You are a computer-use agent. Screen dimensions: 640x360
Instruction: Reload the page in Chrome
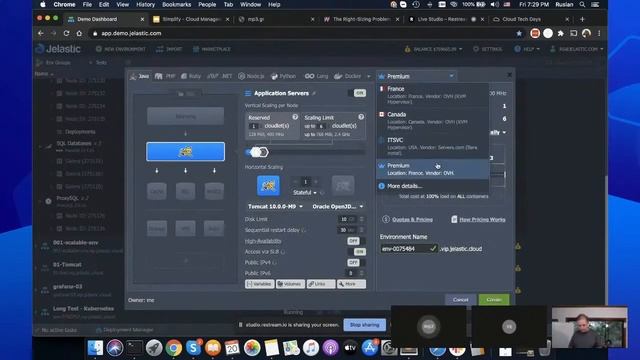pyautogui.click(x=66, y=33)
